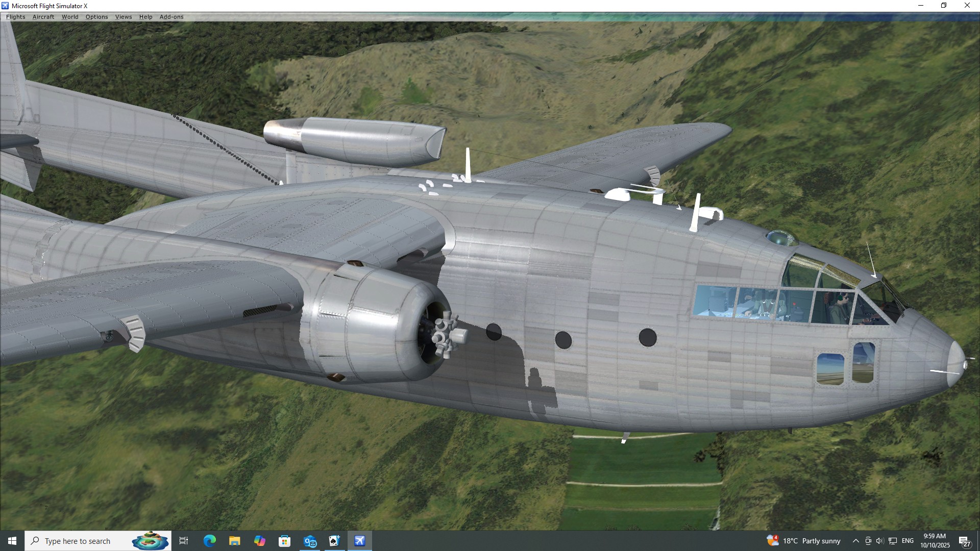Open the volume control in the tray
The width and height of the screenshot is (980, 551).
click(879, 541)
